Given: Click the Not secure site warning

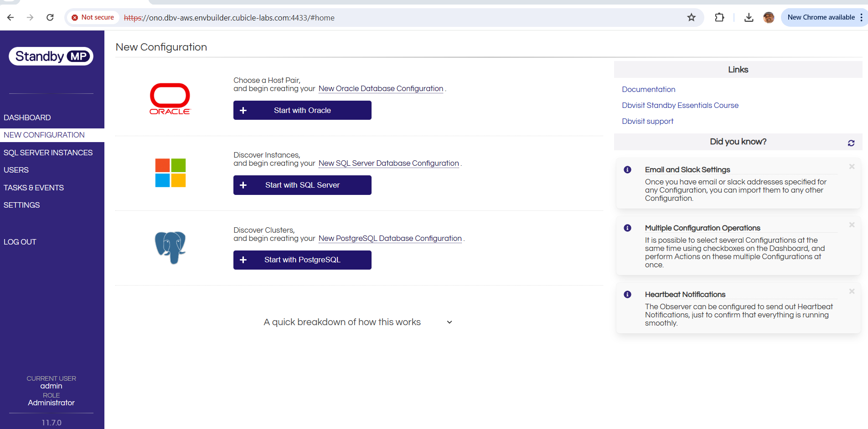Looking at the screenshot, I should tap(93, 17).
